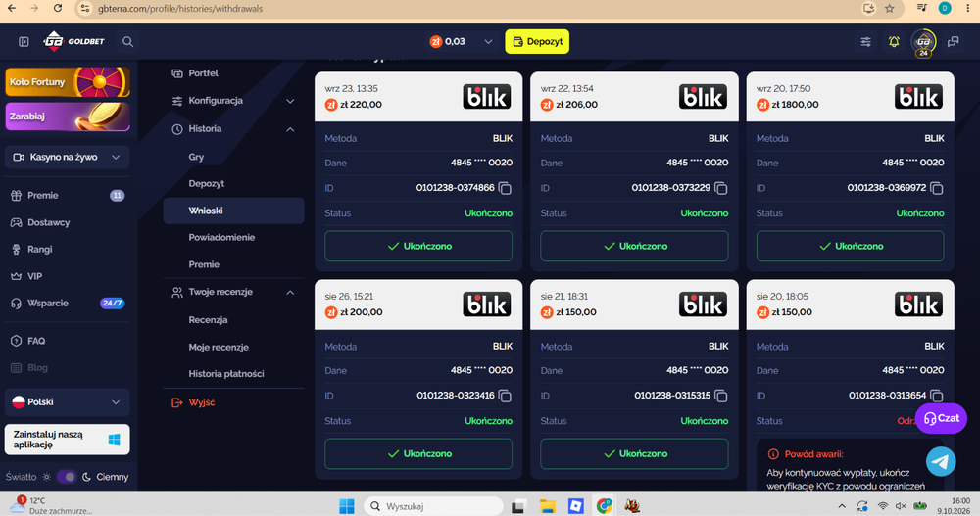Copy ID 0101238-0373229

[x=720, y=188]
